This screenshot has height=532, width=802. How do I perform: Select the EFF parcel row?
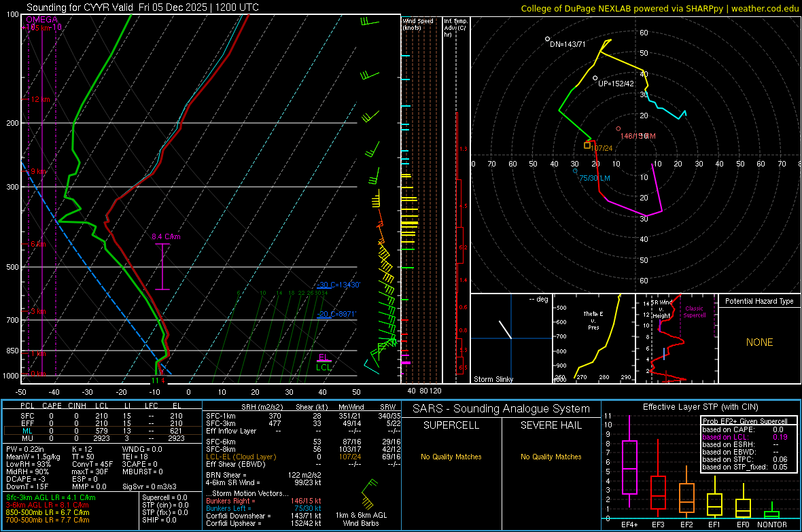coord(101,423)
